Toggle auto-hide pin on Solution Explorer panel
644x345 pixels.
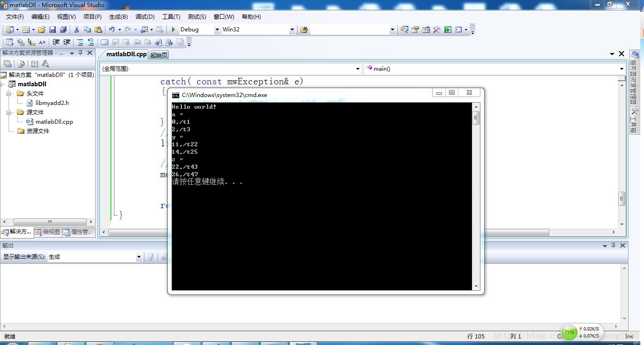(x=80, y=53)
